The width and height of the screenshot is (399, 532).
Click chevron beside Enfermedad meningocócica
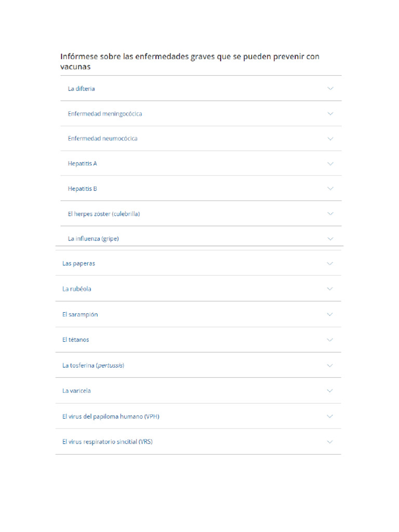click(x=330, y=113)
